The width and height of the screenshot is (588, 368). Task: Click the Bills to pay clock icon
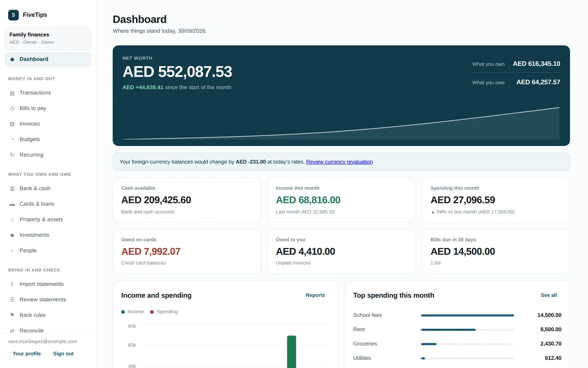click(12, 109)
